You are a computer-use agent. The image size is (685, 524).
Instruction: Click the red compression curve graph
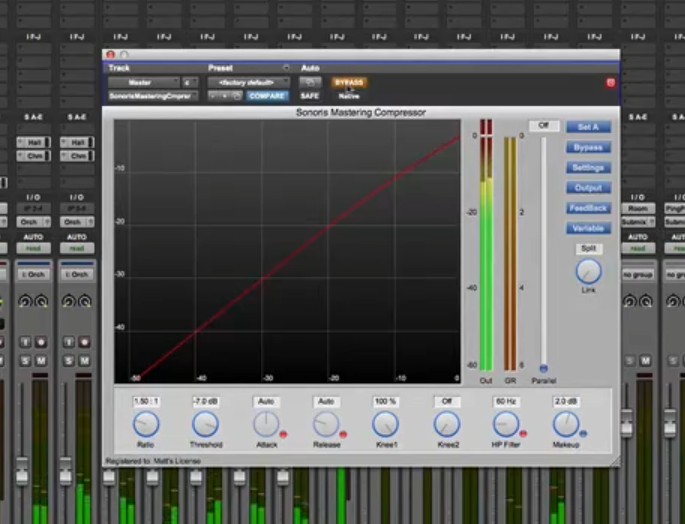pos(287,252)
